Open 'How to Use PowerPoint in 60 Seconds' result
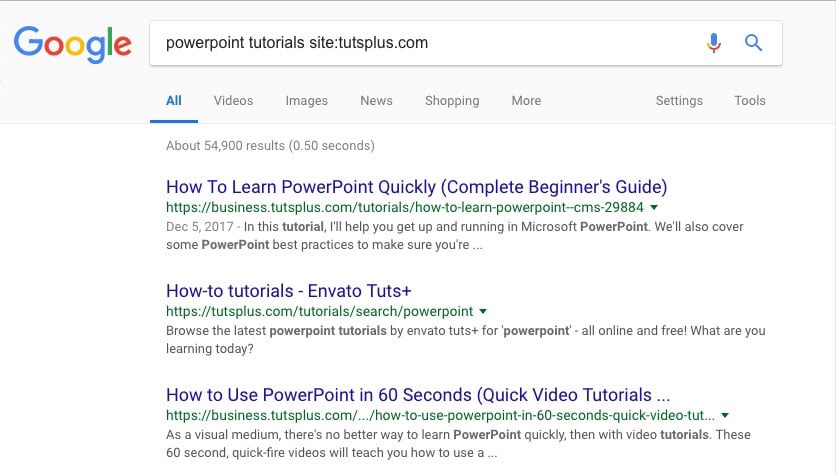 [418, 395]
